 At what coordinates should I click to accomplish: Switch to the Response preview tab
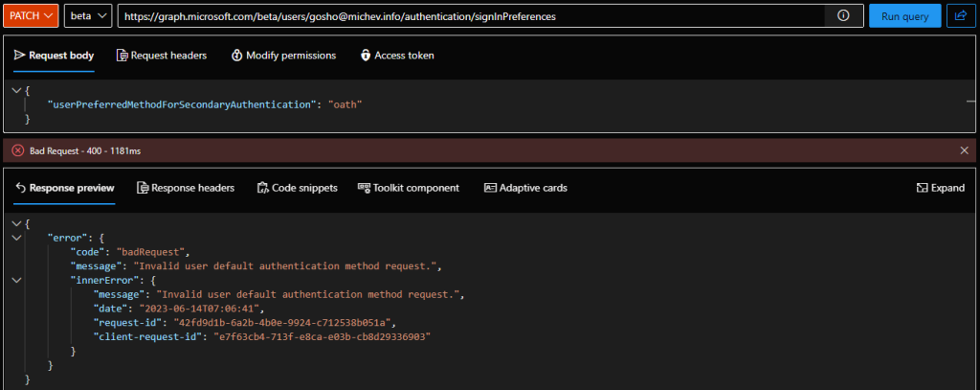tap(64, 188)
